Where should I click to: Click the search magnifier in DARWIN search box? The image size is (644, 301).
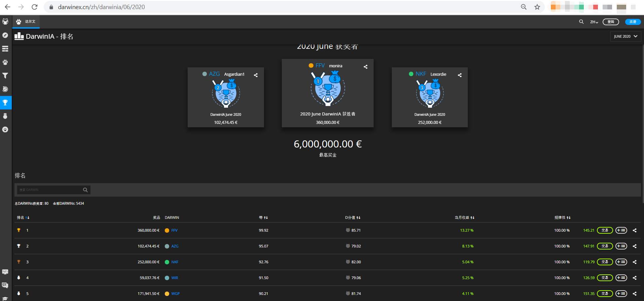pyautogui.click(x=85, y=190)
